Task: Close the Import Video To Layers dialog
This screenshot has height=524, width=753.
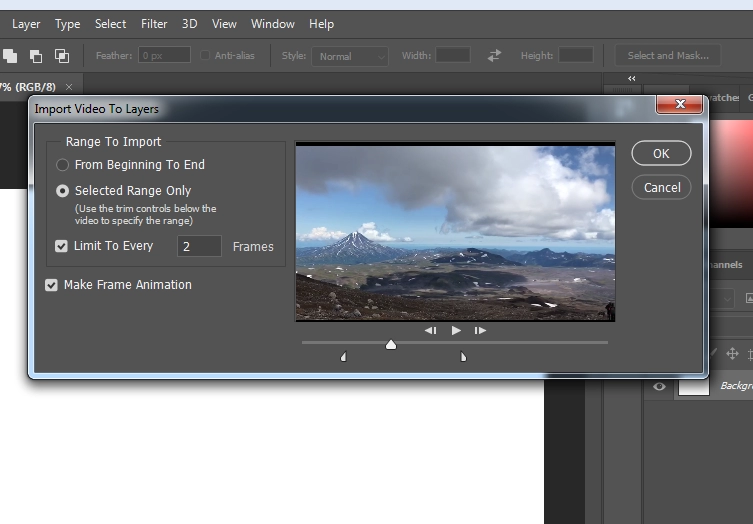Action: click(680, 104)
